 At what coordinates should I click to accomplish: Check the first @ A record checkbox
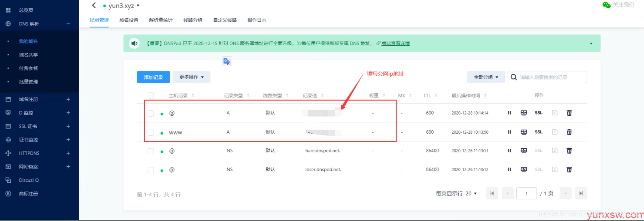tap(151, 113)
